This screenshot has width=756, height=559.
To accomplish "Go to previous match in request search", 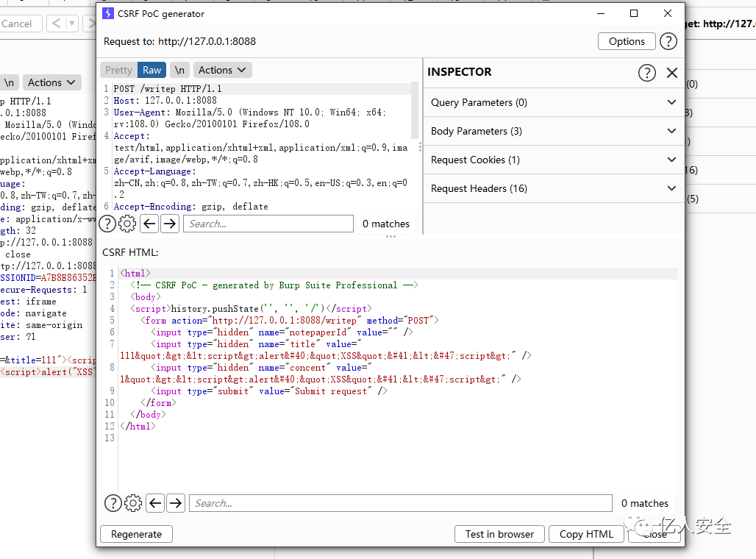I will [149, 224].
